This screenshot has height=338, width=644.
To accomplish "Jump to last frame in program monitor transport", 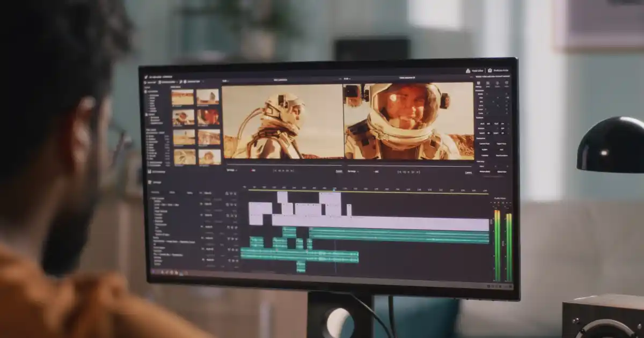I will point(418,172).
